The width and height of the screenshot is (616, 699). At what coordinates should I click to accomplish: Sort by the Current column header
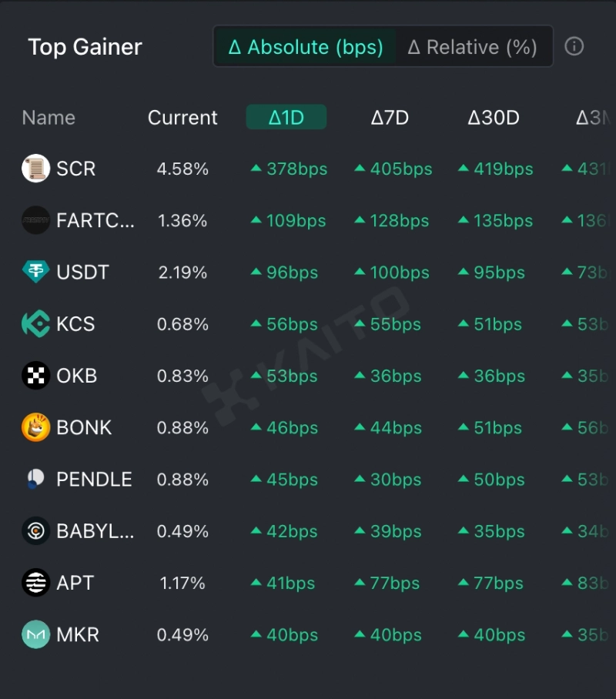(182, 118)
